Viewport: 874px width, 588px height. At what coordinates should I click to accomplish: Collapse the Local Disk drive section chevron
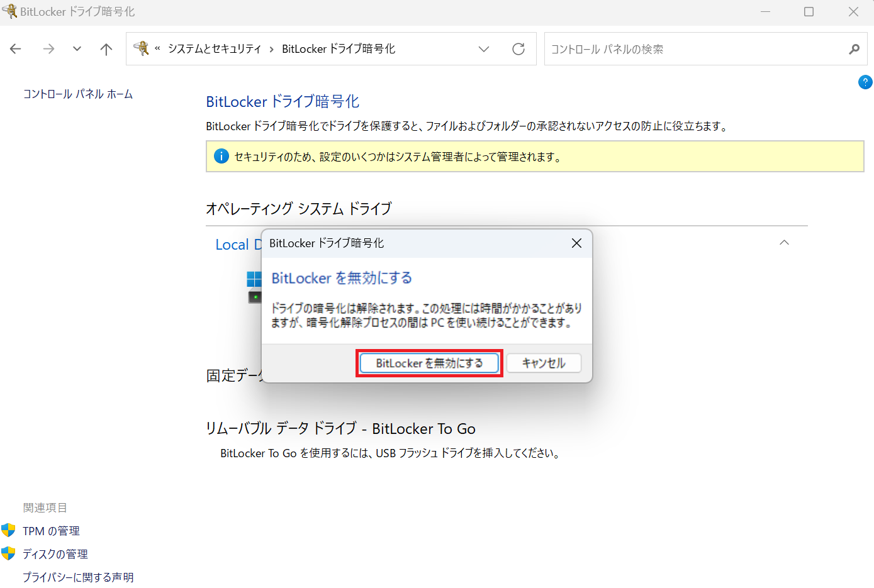[x=784, y=243]
